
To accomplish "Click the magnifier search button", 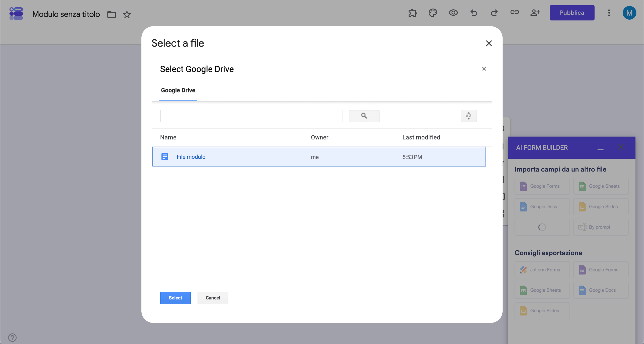I will pyautogui.click(x=364, y=116).
